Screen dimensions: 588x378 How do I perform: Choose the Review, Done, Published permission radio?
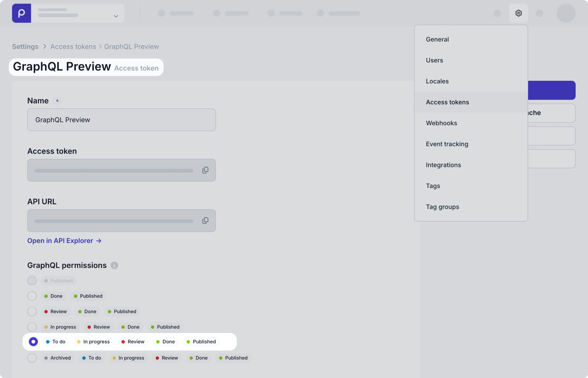coord(32,311)
